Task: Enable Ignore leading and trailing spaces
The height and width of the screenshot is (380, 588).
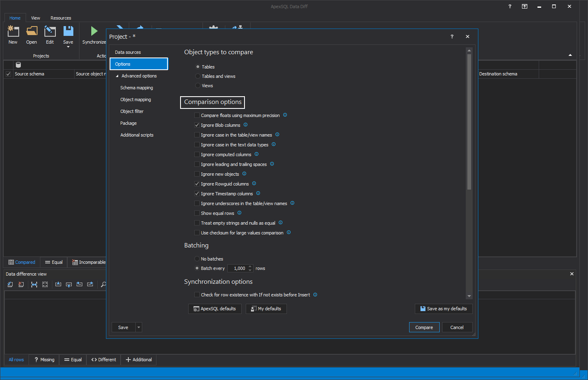Action: [197, 164]
